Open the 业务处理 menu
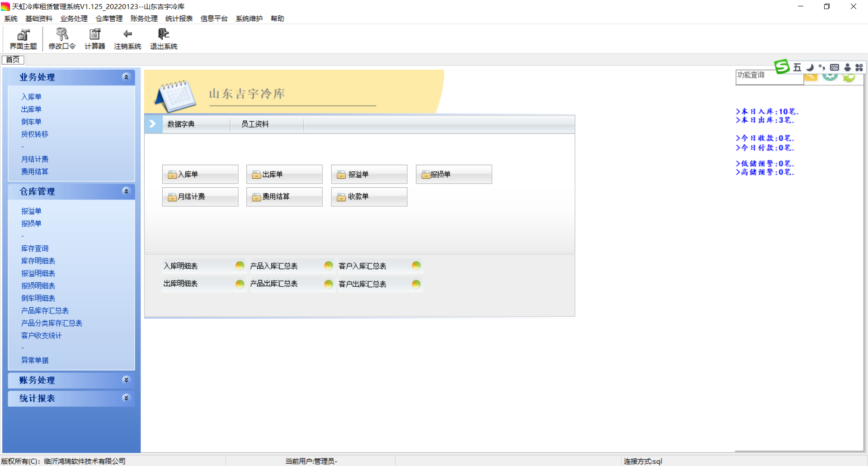 [x=74, y=19]
